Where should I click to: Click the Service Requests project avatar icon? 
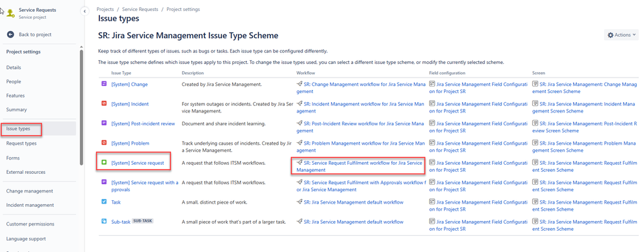[x=10, y=13]
